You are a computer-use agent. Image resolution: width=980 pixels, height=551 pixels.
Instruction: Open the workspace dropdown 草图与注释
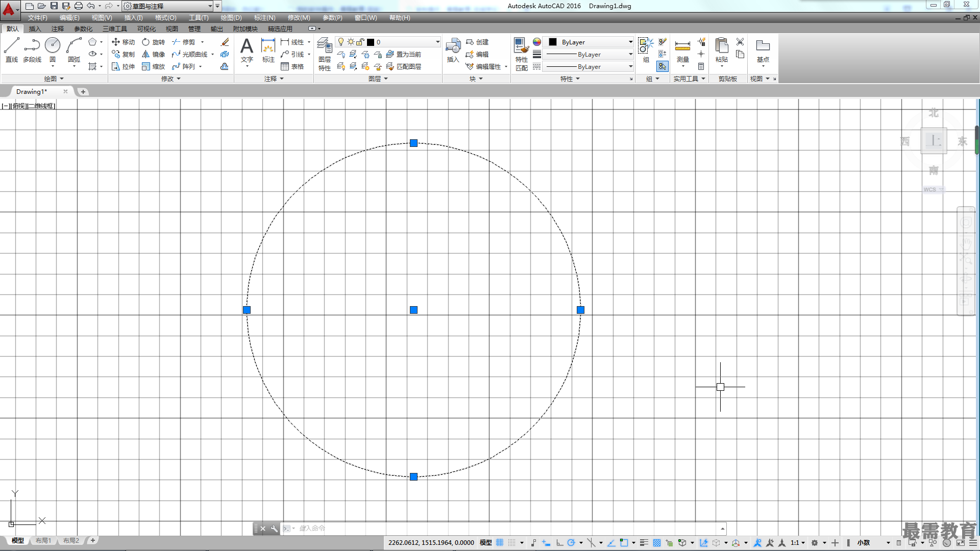pos(168,6)
